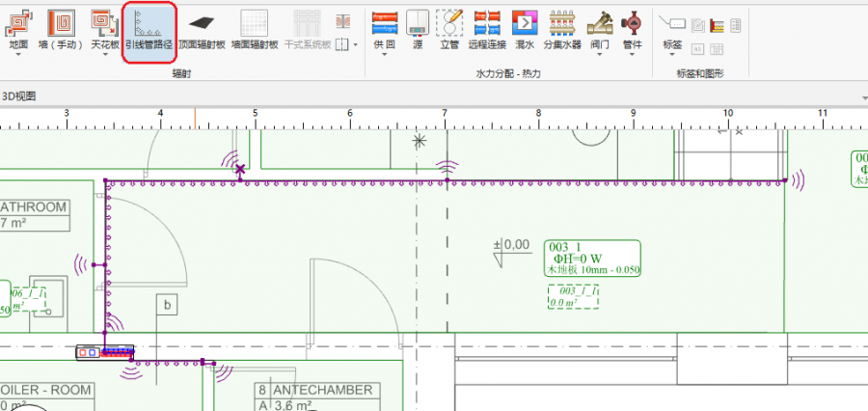Switch to the 3D视图 tab
The image size is (868, 411).
click(19, 95)
